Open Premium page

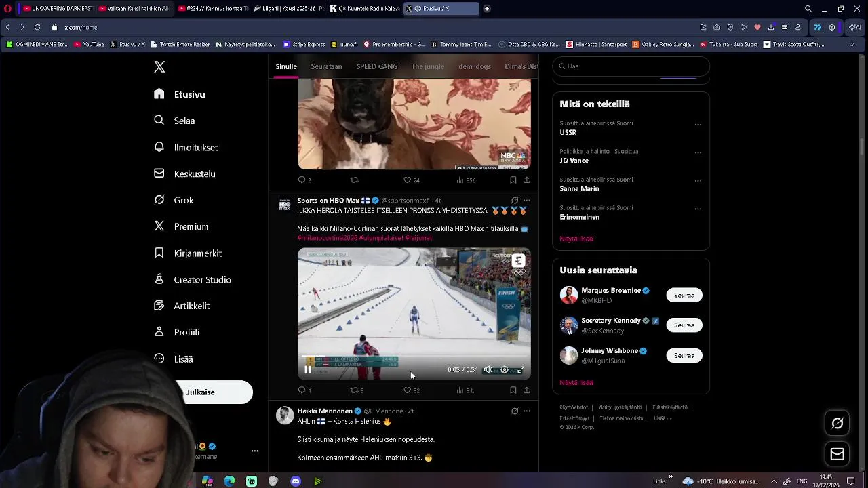click(x=181, y=226)
